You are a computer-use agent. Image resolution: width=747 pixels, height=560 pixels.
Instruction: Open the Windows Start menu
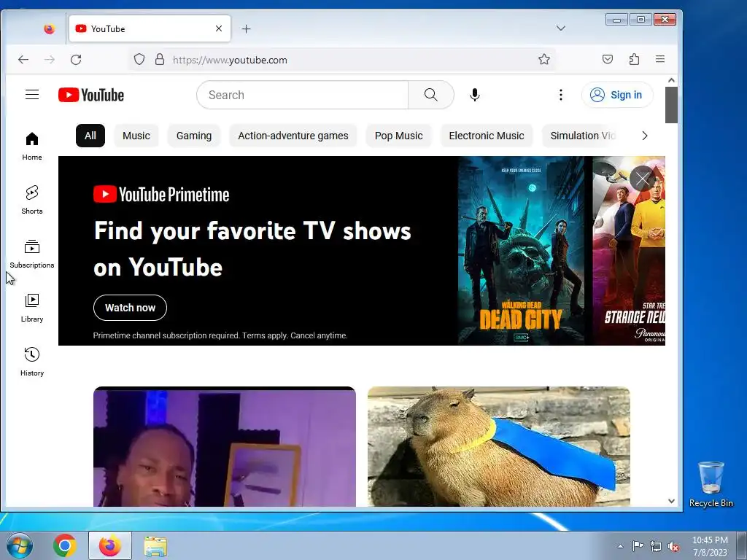tap(19, 545)
